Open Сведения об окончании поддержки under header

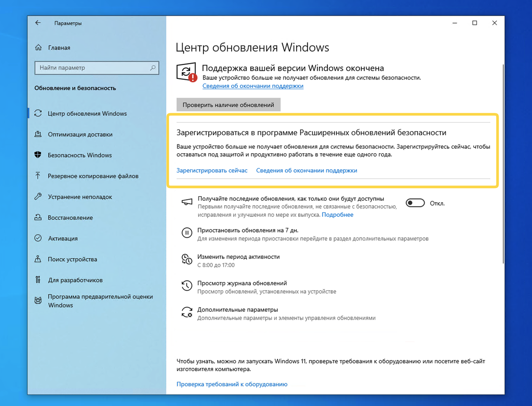(253, 86)
